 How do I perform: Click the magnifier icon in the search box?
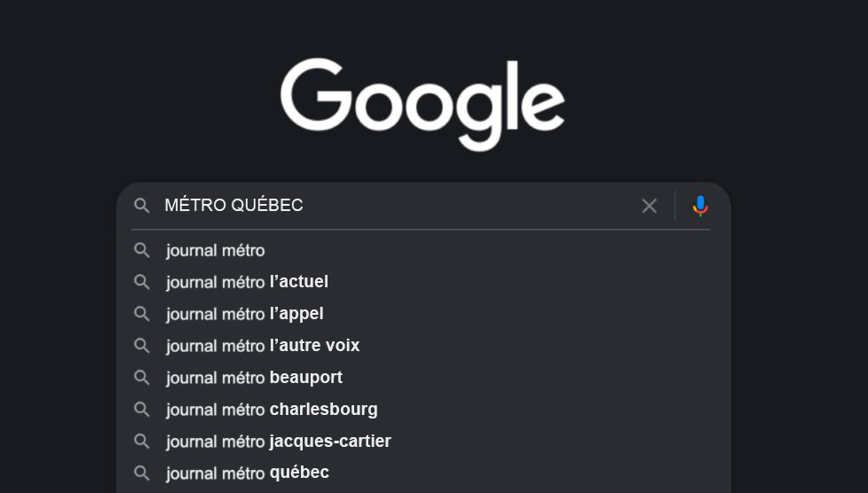pyautogui.click(x=142, y=206)
